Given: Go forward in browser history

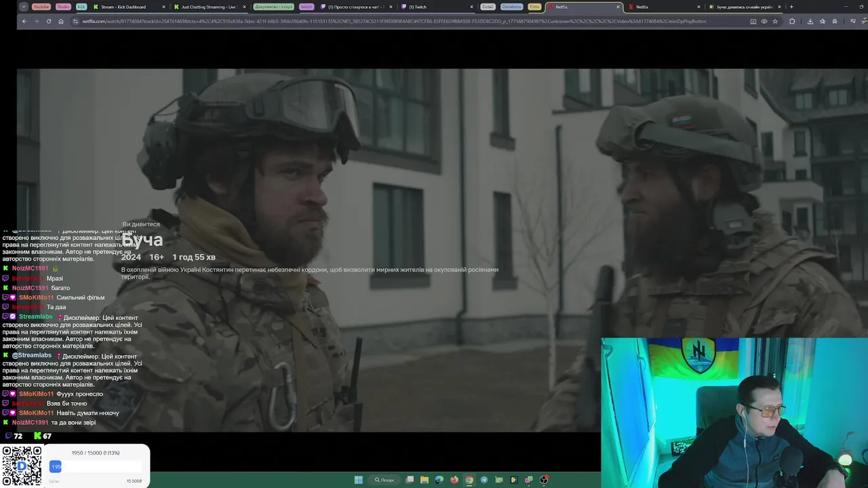Looking at the screenshot, I should [x=36, y=21].
